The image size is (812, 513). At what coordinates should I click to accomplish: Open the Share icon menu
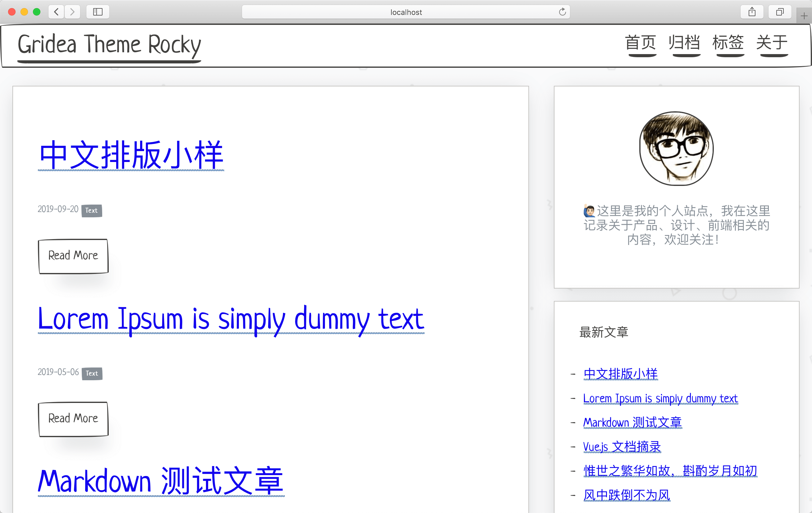click(752, 12)
